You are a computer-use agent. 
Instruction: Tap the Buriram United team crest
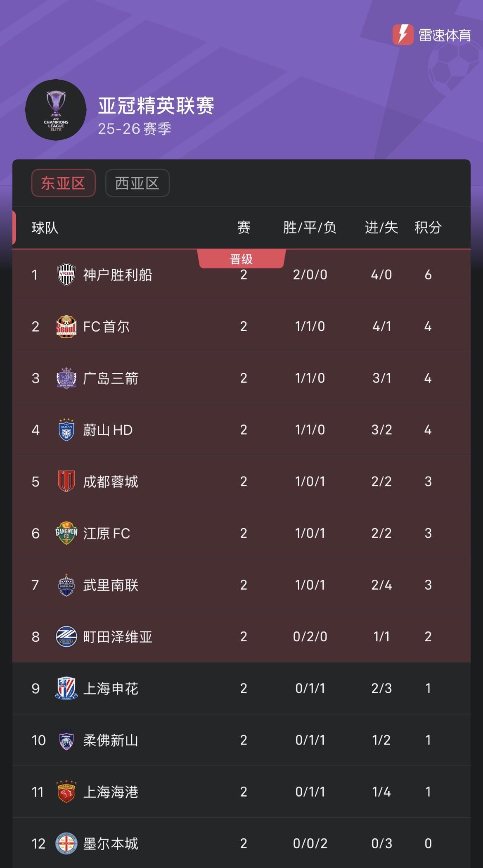pos(66,585)
